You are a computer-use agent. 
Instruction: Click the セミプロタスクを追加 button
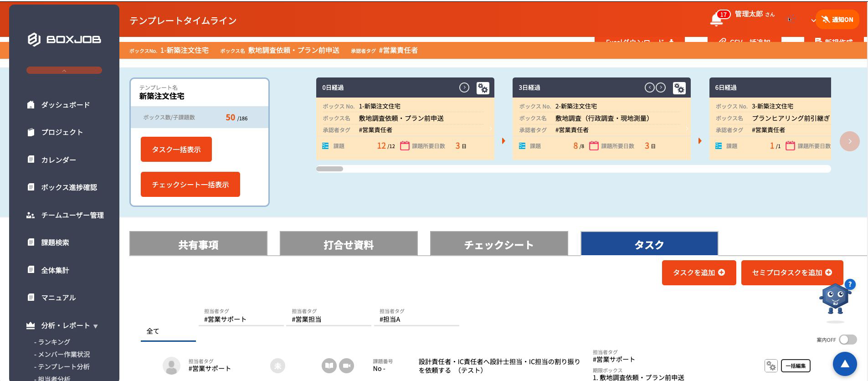click(x=792, y=273)
